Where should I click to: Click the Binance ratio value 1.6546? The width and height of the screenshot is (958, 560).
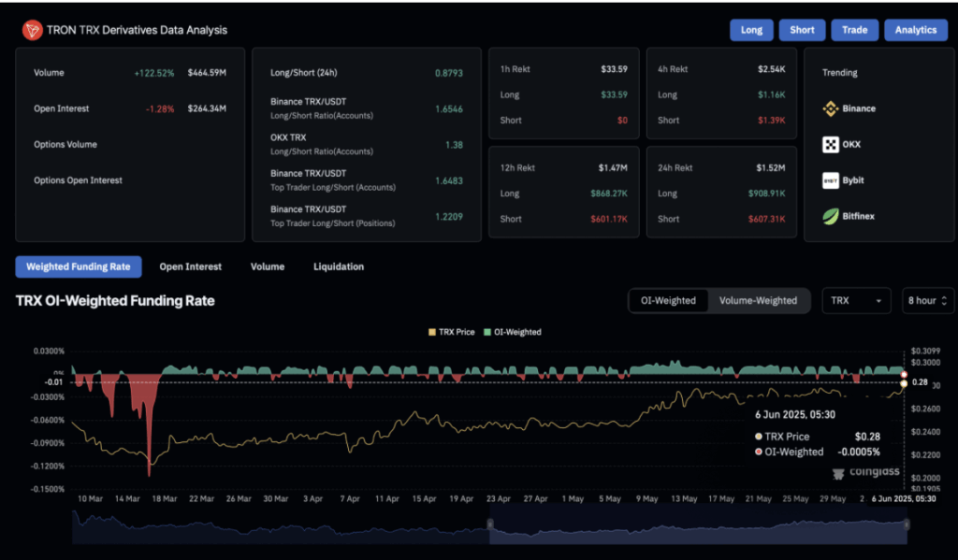coord(448,109)
